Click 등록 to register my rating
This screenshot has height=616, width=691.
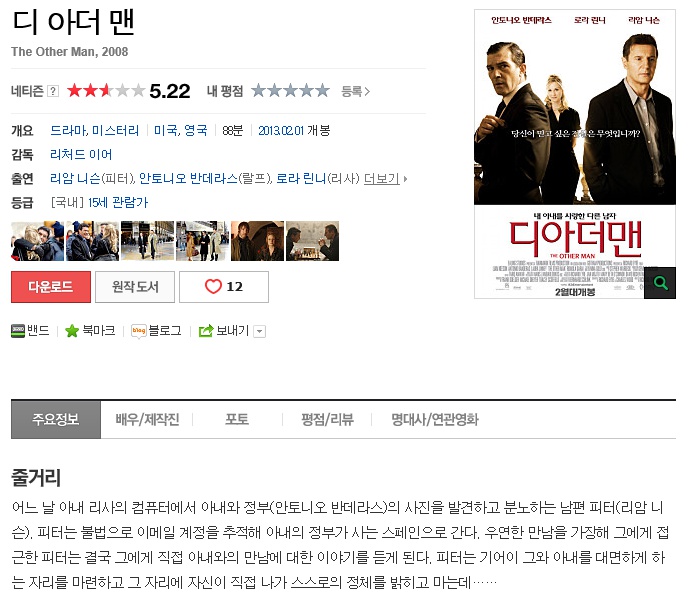[355, 91]
